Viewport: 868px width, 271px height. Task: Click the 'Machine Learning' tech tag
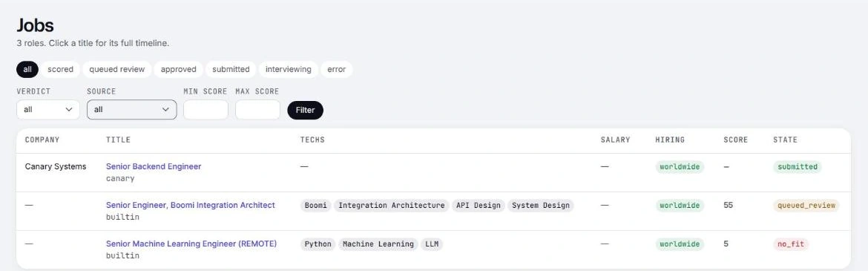click(x=378, y=244)
